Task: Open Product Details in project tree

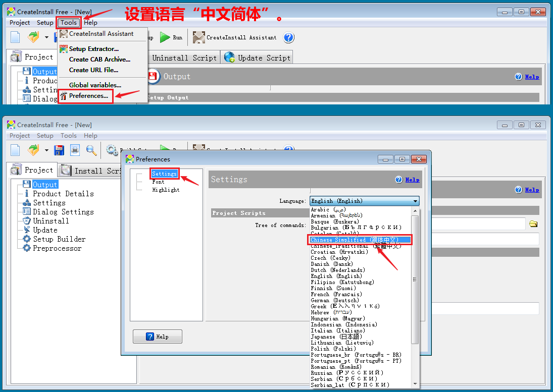Action: 63,194
